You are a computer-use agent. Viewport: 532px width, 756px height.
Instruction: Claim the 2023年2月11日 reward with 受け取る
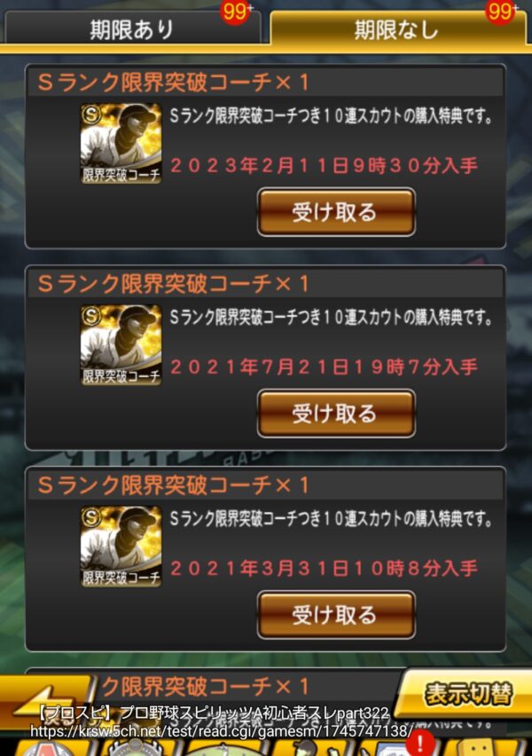pyautogui.click(x=336, y=212)
